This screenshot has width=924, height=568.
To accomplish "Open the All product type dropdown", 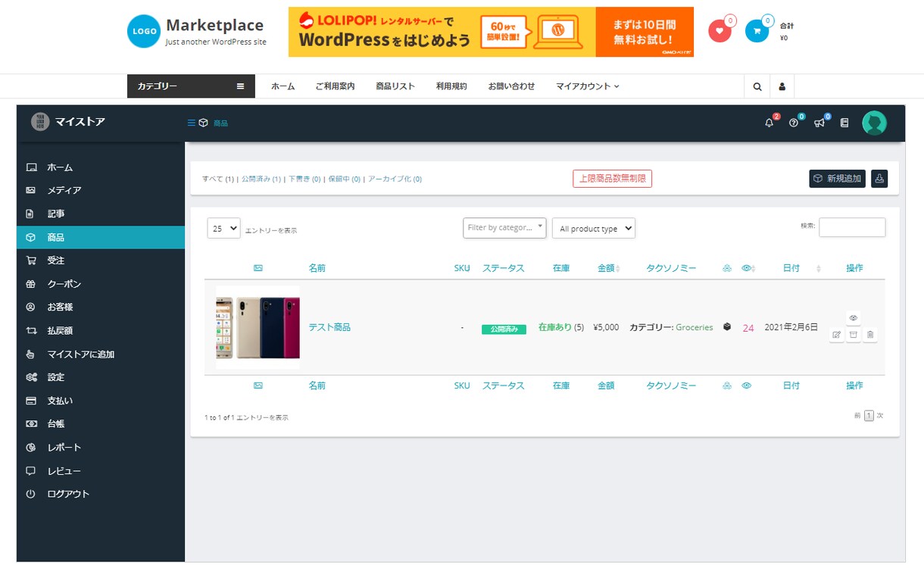I will coord(594,228).
